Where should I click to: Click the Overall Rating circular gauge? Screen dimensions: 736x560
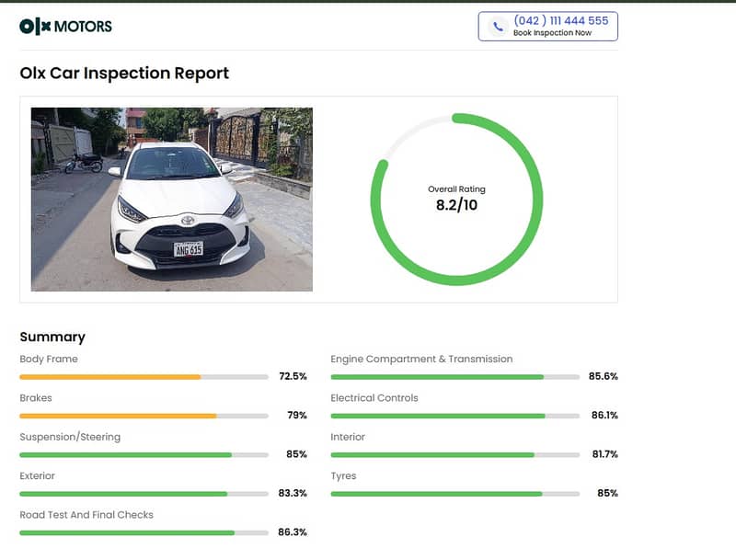tap(456, 200)
